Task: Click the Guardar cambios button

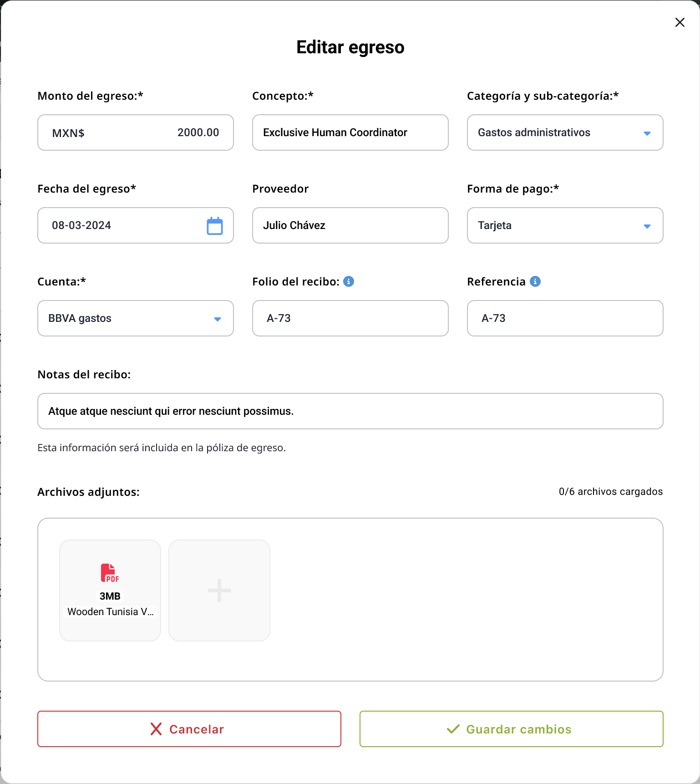Action: click(512, 729)
